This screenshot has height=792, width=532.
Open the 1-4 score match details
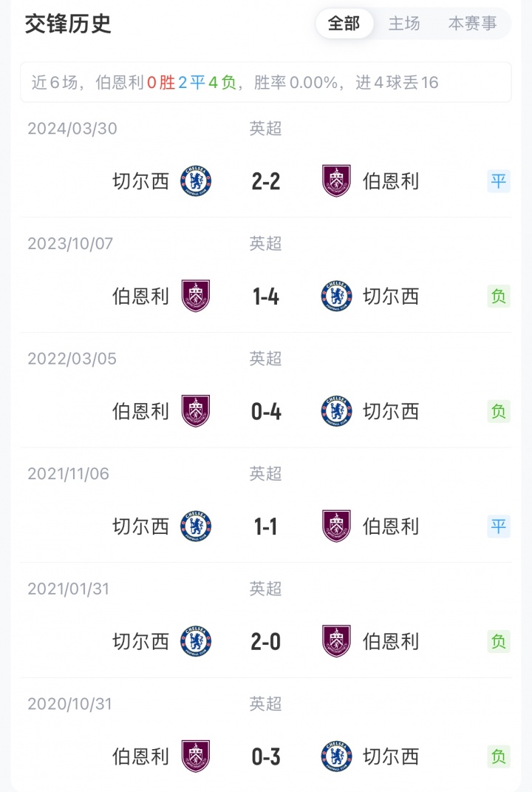[266, 297]
